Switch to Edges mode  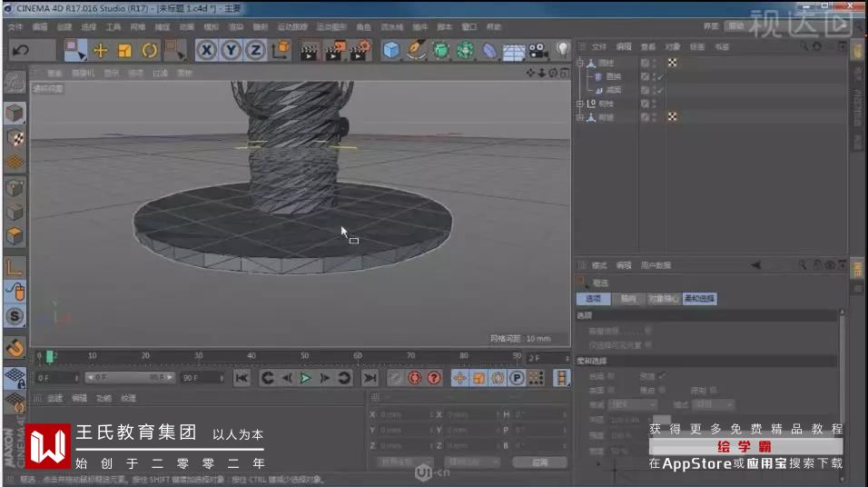(15, 213)
